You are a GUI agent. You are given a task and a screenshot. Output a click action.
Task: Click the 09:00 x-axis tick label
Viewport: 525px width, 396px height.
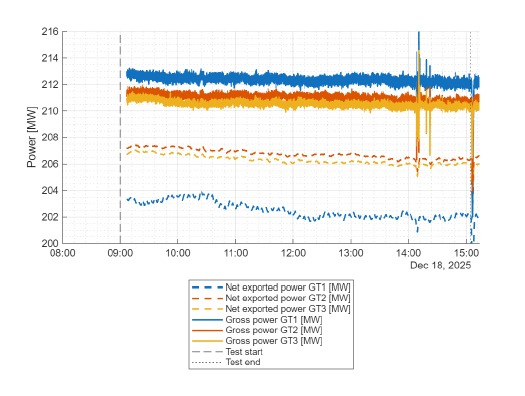tap(120, 253)
